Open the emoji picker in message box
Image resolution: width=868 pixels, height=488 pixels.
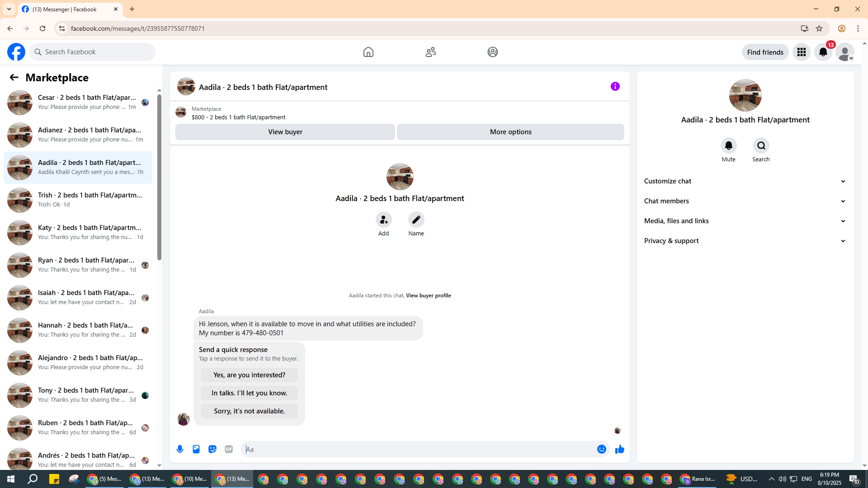(x=601, y=449)
